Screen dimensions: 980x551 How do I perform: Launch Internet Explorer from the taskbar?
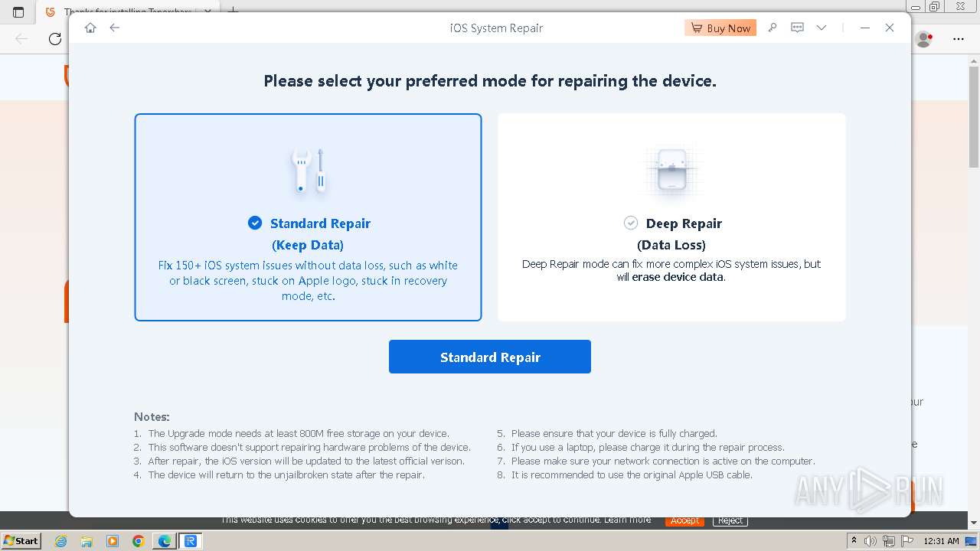(x=61, y=541)
